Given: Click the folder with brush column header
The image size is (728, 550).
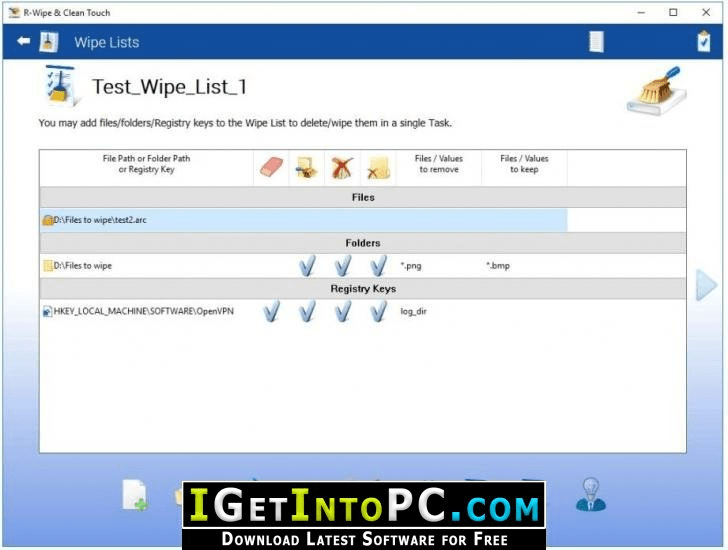Looking at the screenshot, I should click(x=307, y=168).
